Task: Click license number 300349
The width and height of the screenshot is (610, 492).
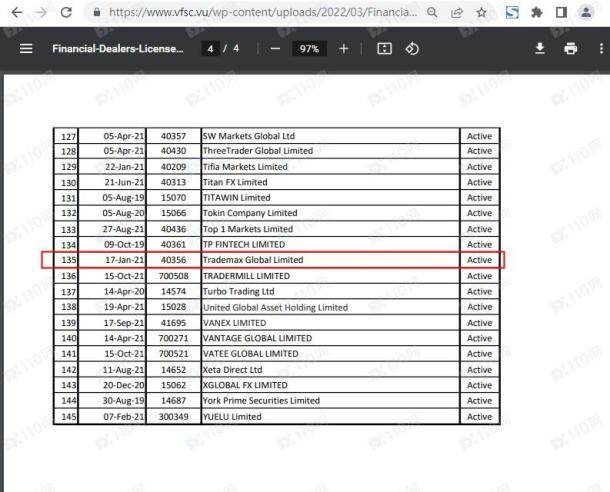Action: pyautogui.click(x=174, y=417)
